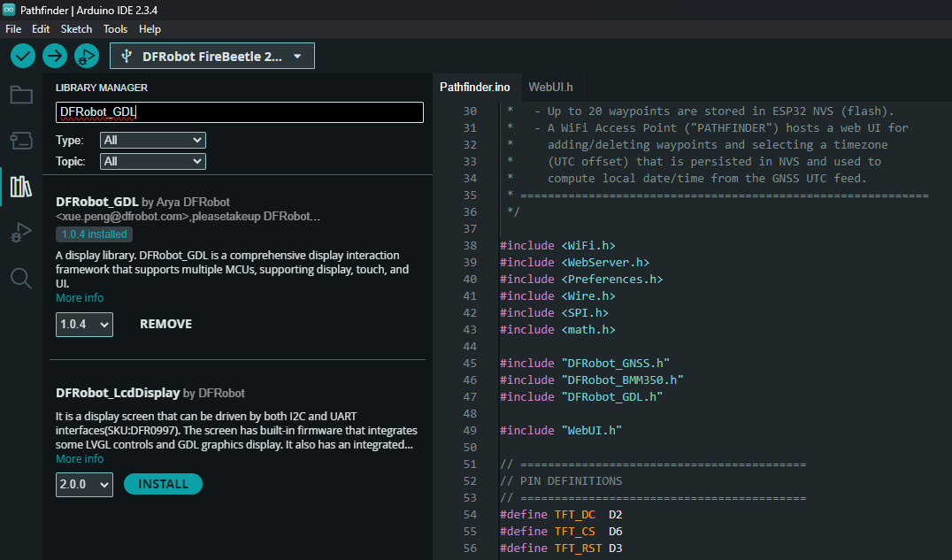Click line 39 #include <WebServer.h>
Image resolution: width=952 pixels, height=560 pixels.
click(x=574, y=263)
